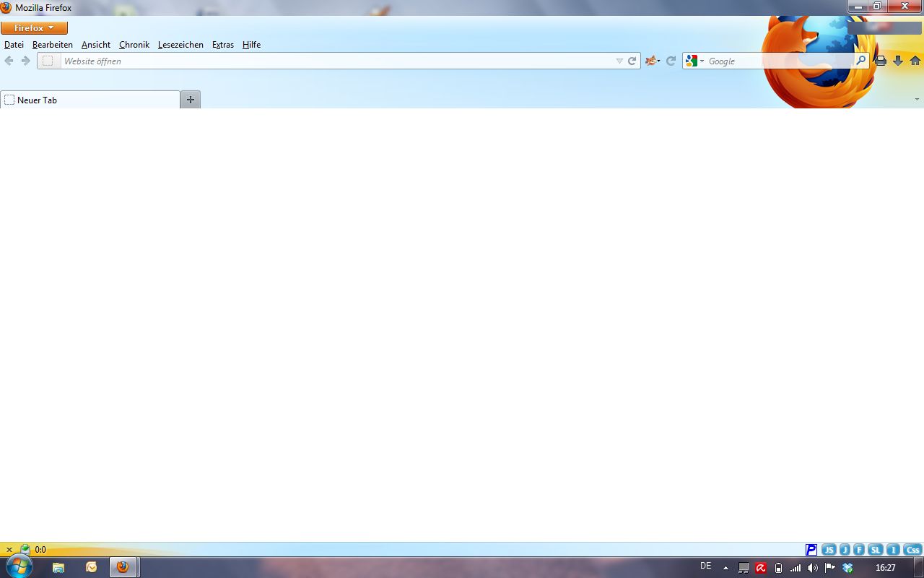Restore down the Firefox window
The height and width of the screenshot is (578, 924).
coord(877,6)
